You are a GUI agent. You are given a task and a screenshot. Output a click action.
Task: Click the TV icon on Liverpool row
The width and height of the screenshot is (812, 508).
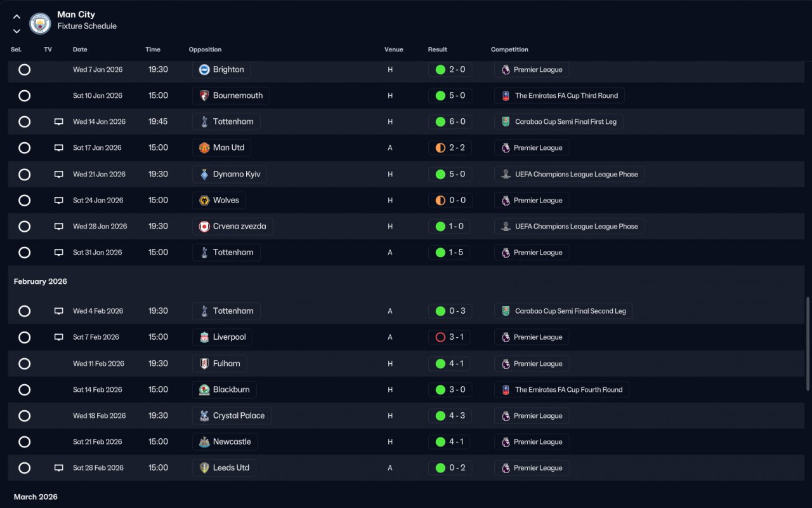[x=59, y=337]
